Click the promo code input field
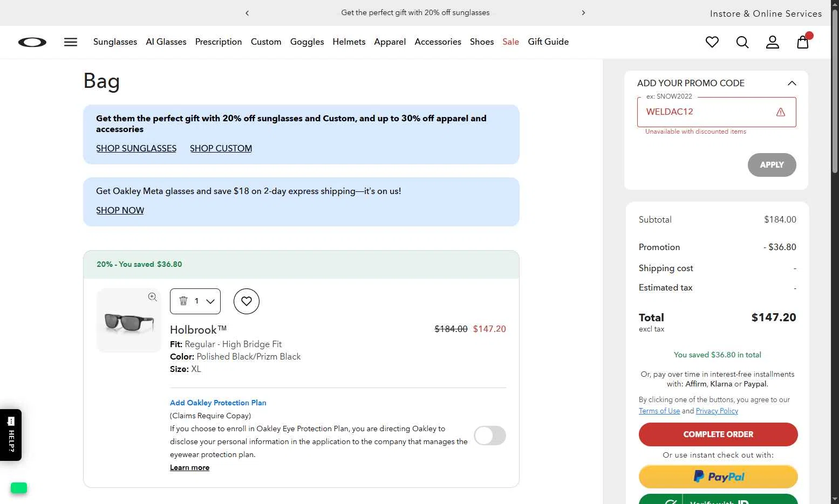Screen dimensions: 839x504 [x=717, y=112]
